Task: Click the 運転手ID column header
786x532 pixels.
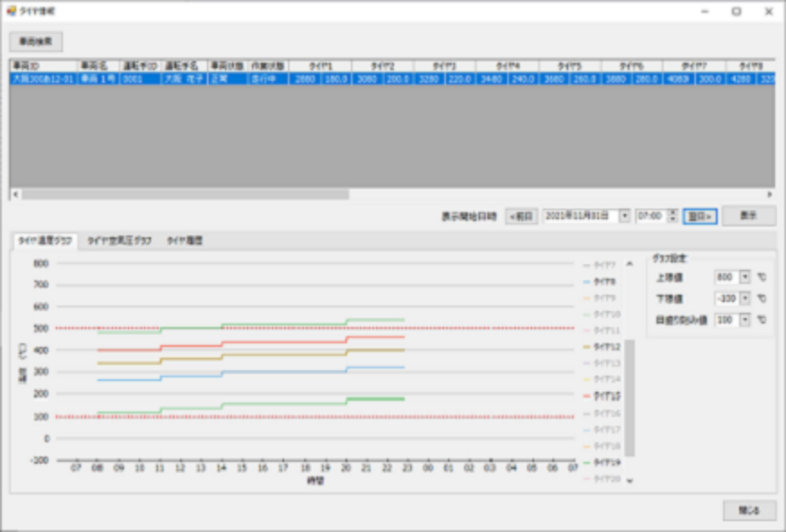Action: tap(140, 66)
